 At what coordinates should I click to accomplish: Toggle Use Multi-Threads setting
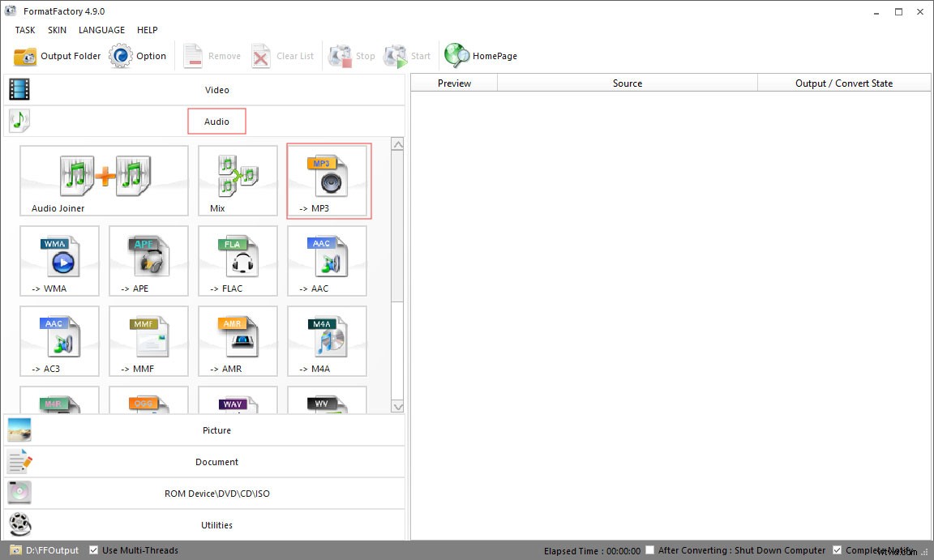pyautogui.click(x=93, y=550)
